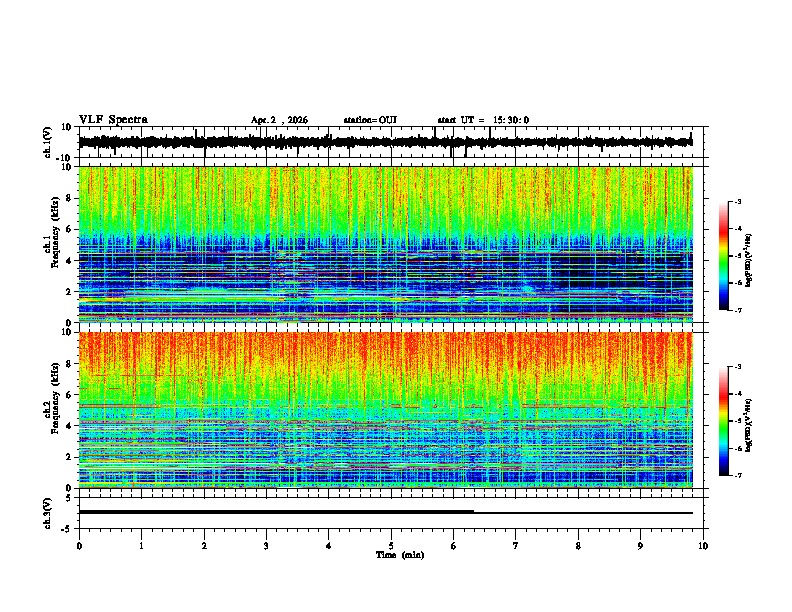Screen dimensions: 792x612
Task: Click the ch.2 spectrogram color scale bar
Action: (724, 421)
